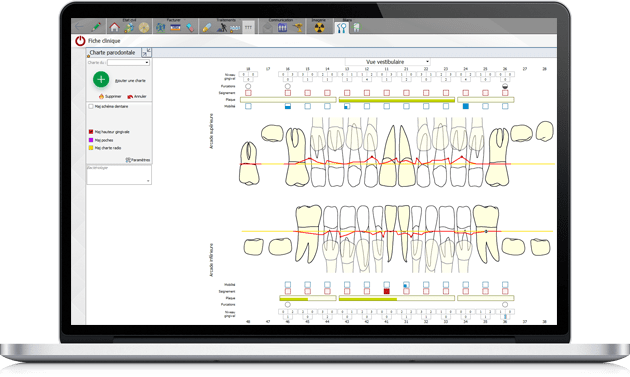Open the Charte du date dropdown

click(x=129, y=63)
